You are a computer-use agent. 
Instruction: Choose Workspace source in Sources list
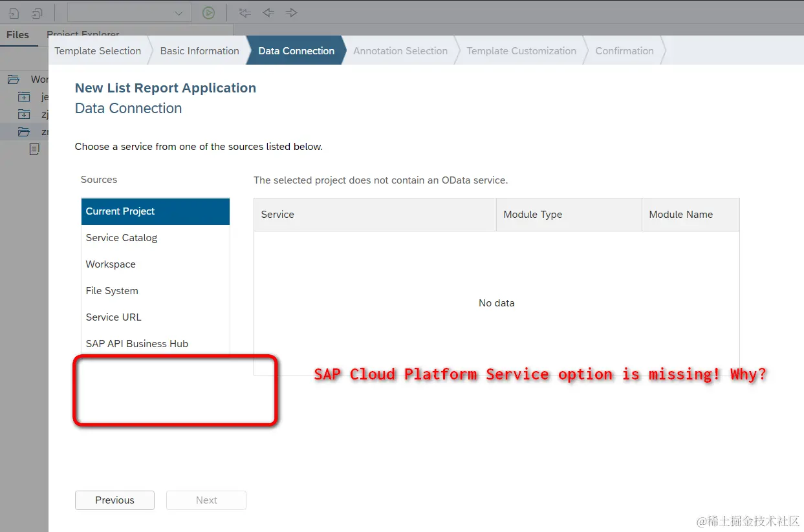(155, 264)
